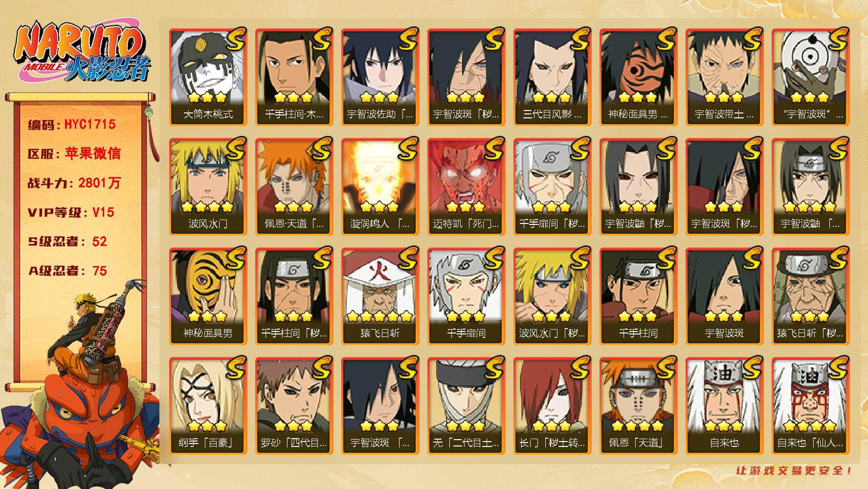Select the 大筒木桃式 ninja card
The height and width of the screenshot is (489, 868).
(208, 77)
